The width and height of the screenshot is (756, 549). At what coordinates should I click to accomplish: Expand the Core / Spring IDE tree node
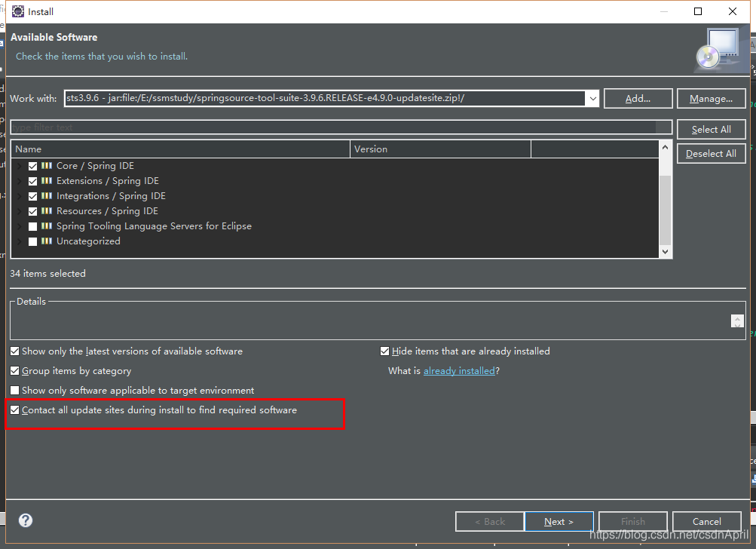click(x=20, y=166)
